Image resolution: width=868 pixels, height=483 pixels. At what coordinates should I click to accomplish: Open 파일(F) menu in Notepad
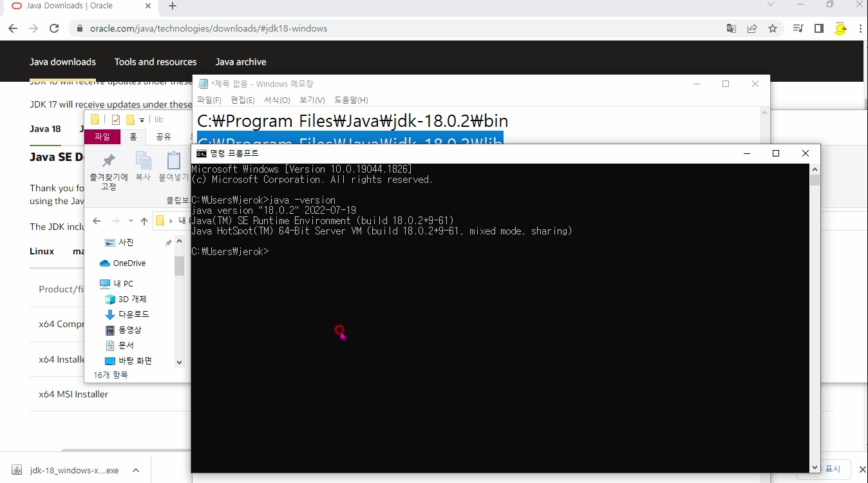tap(209, 100)
